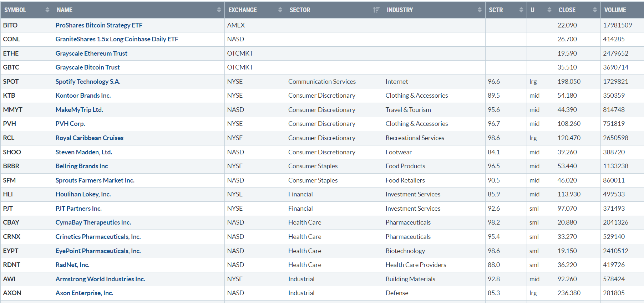Click the sort arrows in the U column header

(549, 10)
